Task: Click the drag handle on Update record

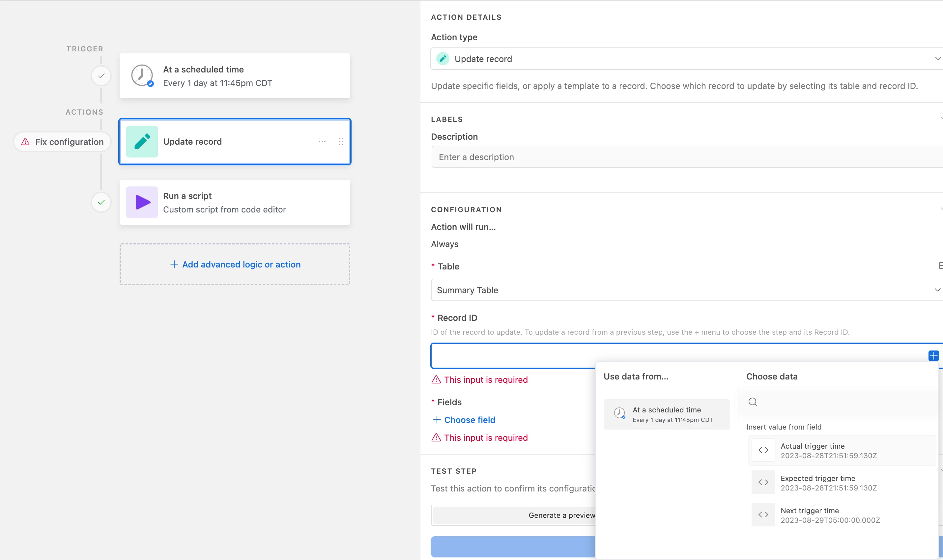Action: point(341,142)
